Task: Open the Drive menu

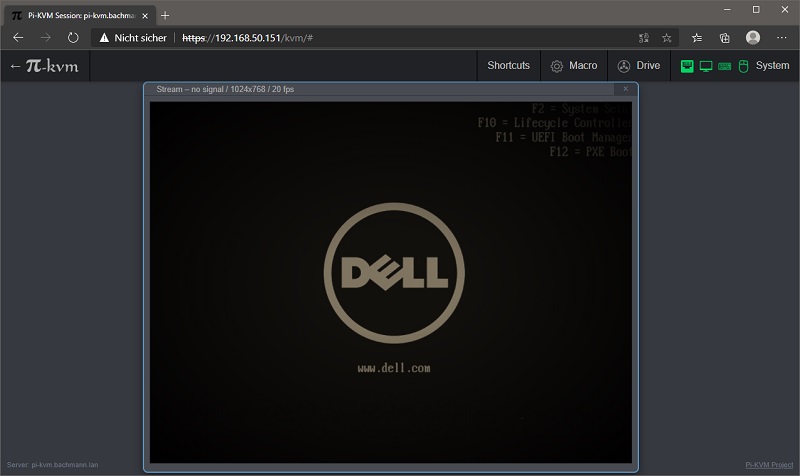Action: coord(639,65)
